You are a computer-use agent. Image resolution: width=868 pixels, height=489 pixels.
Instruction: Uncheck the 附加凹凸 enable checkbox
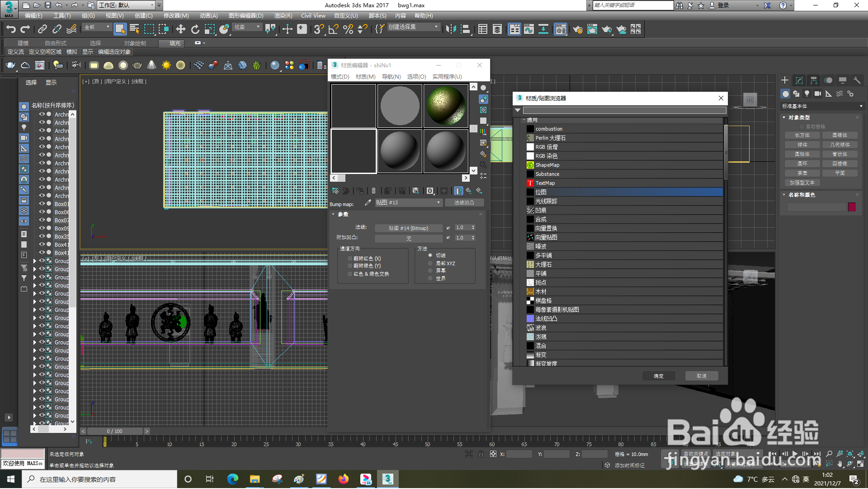click(x=448, y=238)
